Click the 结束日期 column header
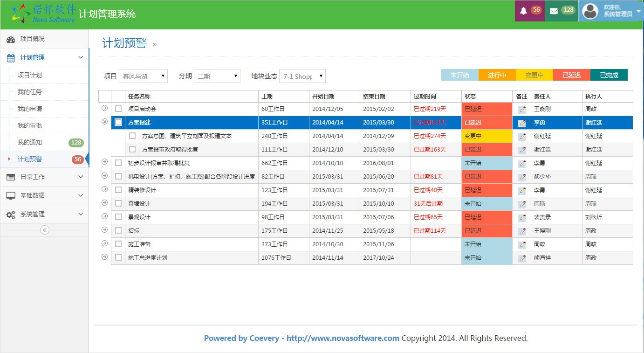The height and width of the screenshot is (353, 644). (x=374, y=97)
